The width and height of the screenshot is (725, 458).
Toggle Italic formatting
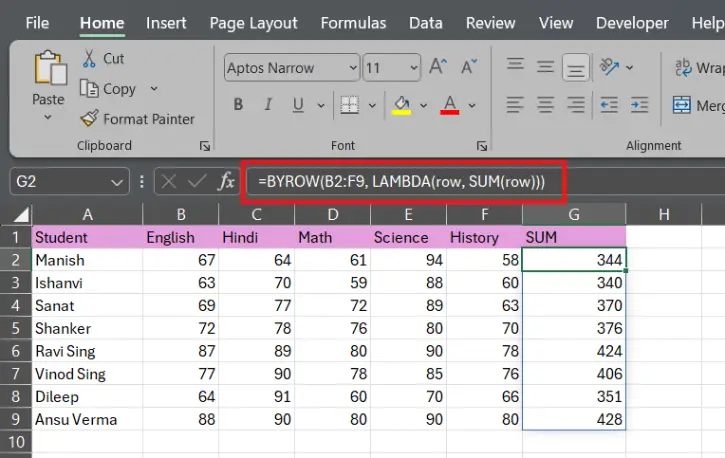(x=268, y=104)
